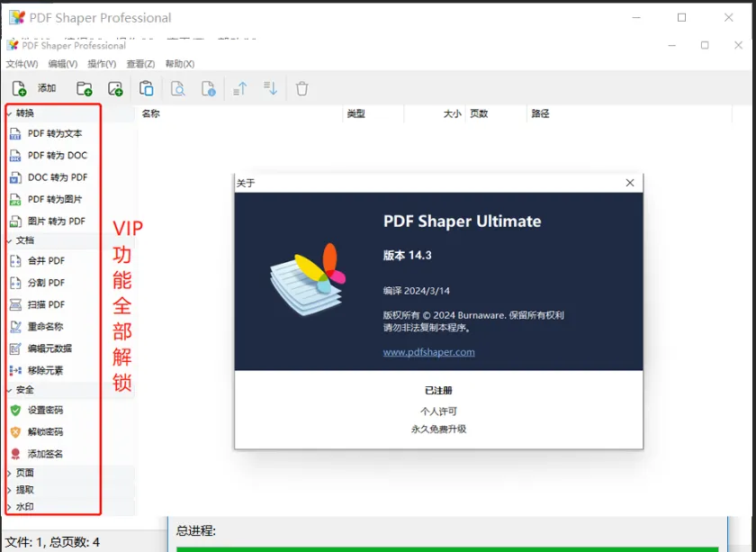Click the 图片 转为 PDF icon

(15, 222)
